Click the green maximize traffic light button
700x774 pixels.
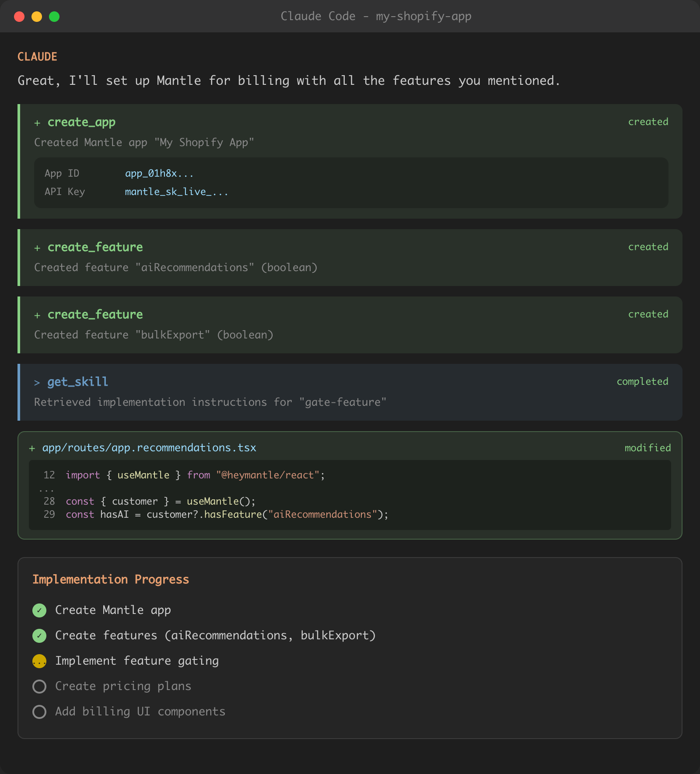pyautogui.click(x=53, y=17)
